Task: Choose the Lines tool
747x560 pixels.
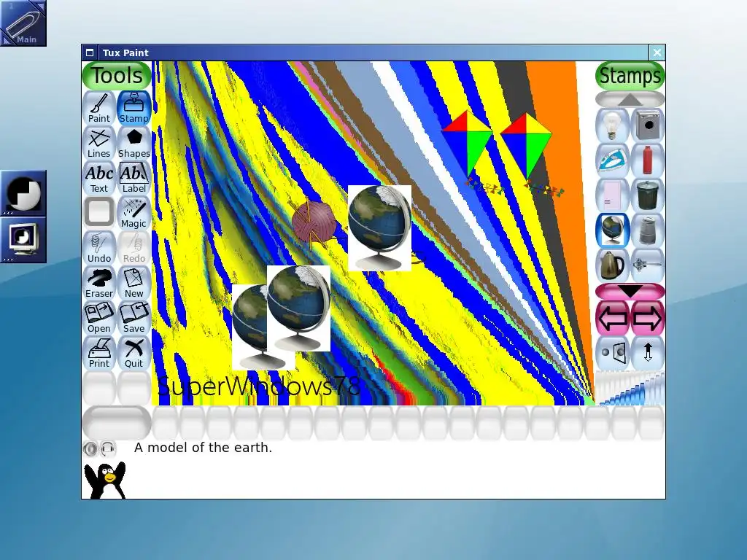Action: [99, 143]
